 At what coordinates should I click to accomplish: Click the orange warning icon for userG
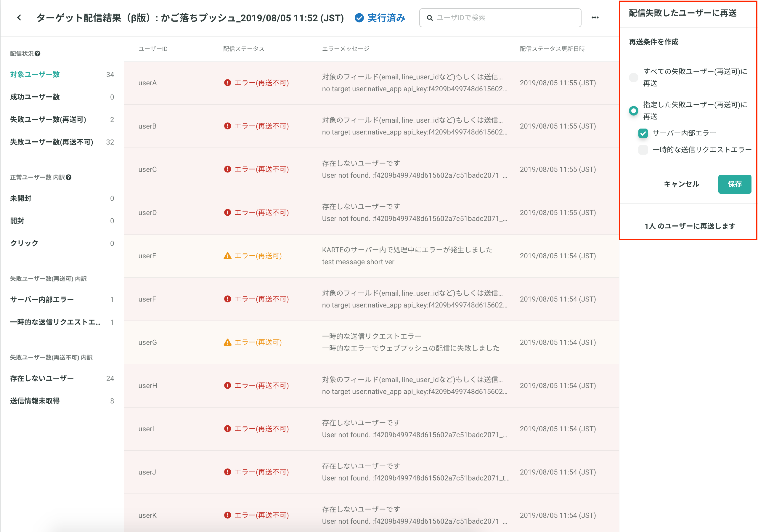pyautogui.click(x=227, y=342)
